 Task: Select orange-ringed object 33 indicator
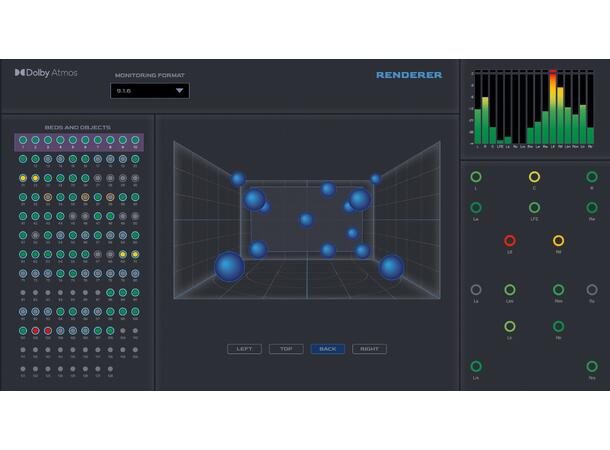click(x=48, y=197)
